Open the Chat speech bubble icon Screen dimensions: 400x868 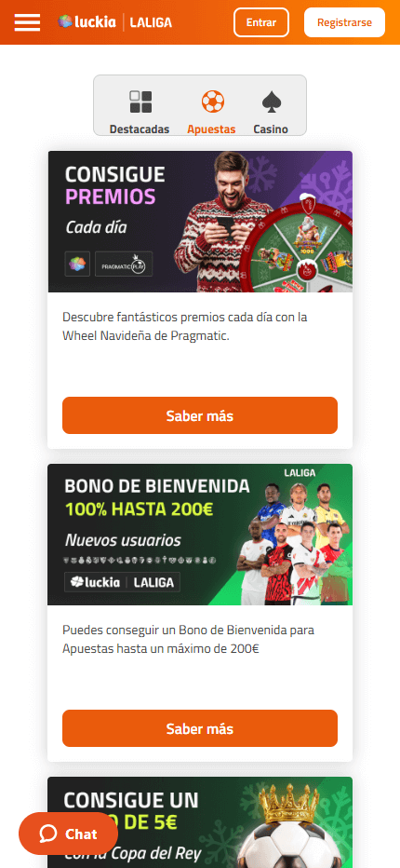point(48,834)
